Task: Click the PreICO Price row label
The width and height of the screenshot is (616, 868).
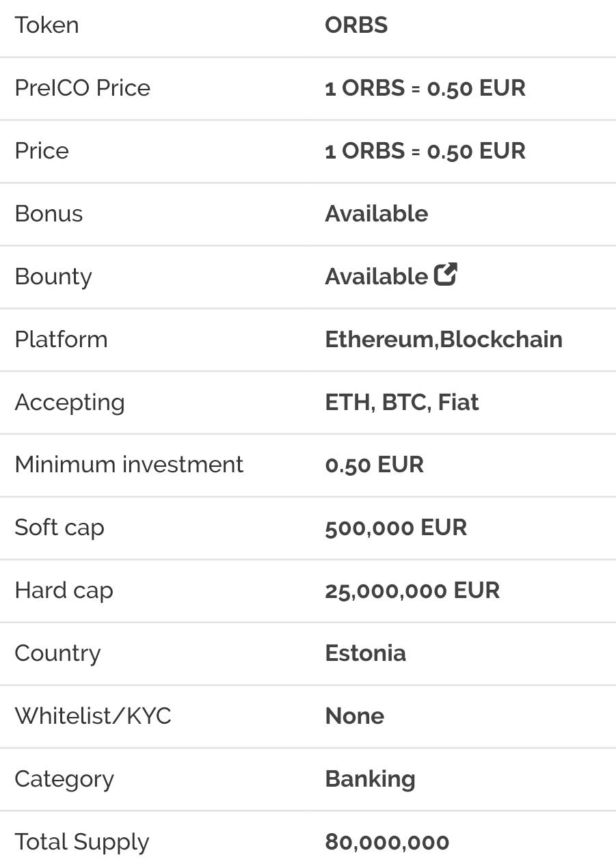Action: point(82,88)
